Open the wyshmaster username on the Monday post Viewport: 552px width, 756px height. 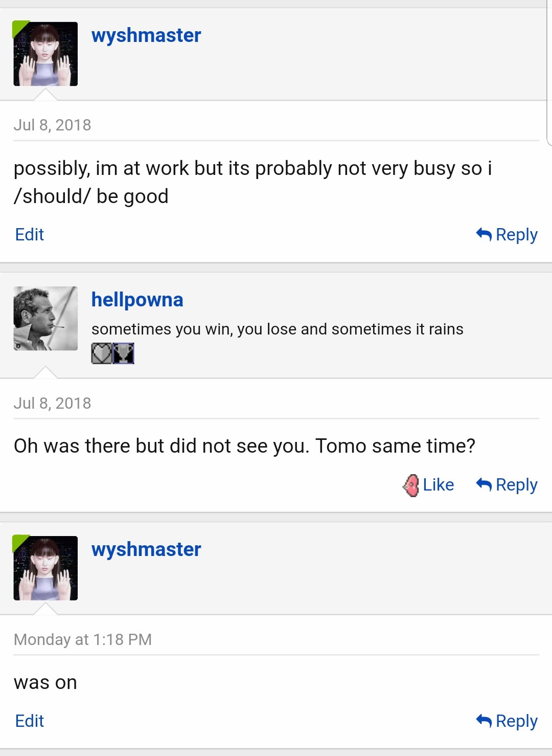click(x=146, y=549)
